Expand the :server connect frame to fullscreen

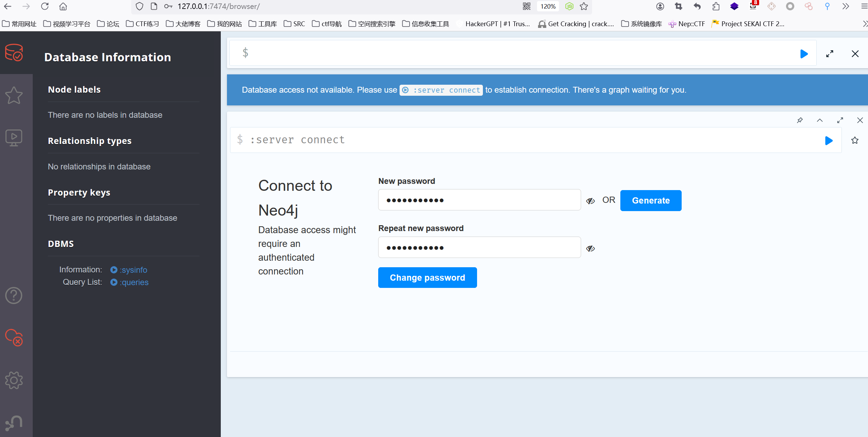pos(840,120)
